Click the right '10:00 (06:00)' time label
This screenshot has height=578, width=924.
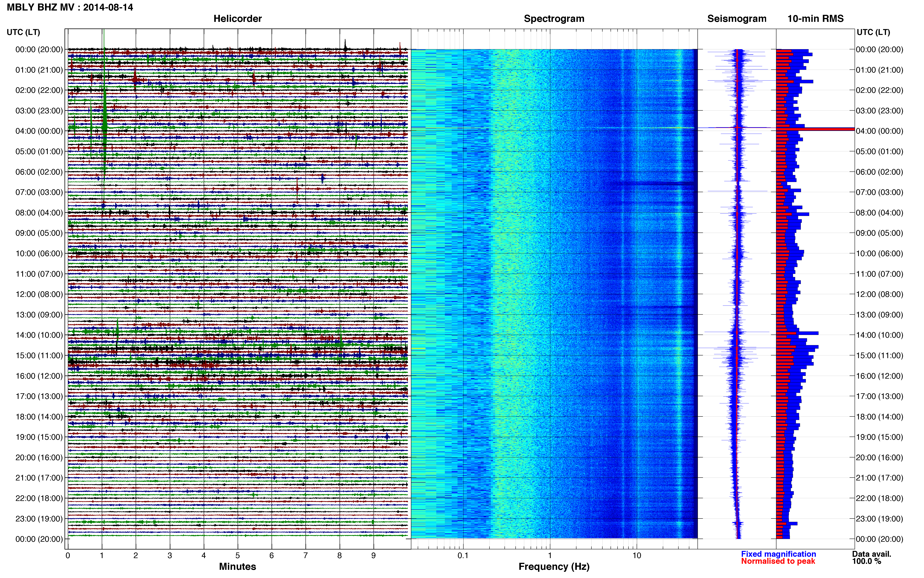(880, 253)
